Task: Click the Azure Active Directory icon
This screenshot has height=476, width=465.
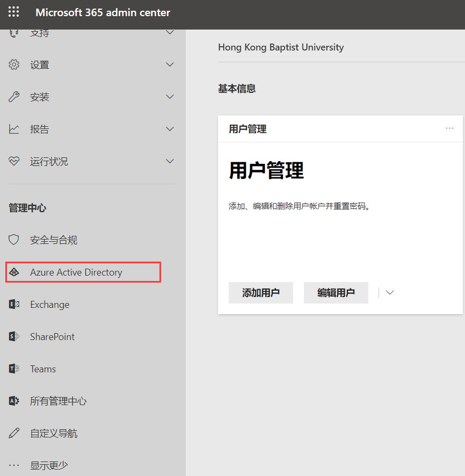Action: click(x=14, y=272)
